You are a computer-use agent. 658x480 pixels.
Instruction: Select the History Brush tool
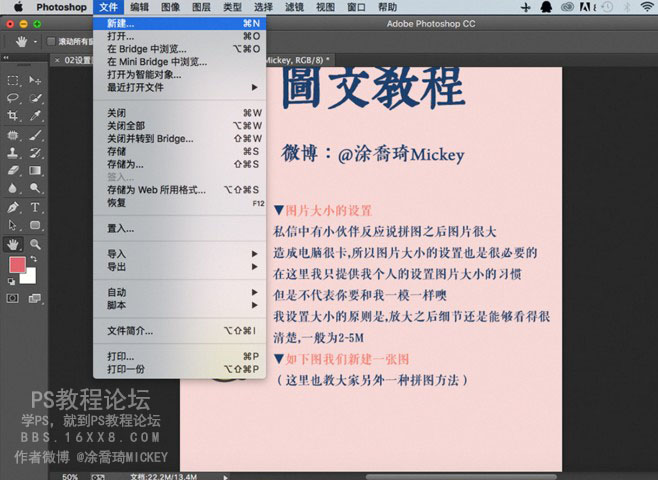coord(35,153)
